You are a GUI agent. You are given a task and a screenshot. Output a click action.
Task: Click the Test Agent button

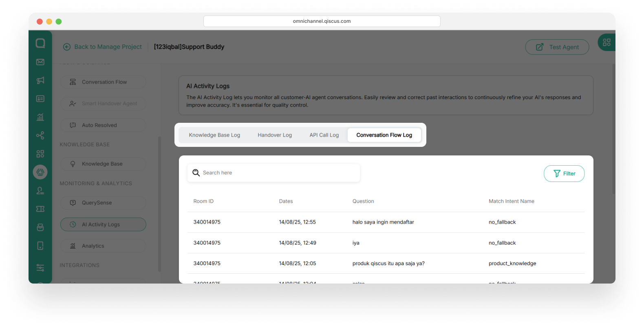click(x=557, y=47)
